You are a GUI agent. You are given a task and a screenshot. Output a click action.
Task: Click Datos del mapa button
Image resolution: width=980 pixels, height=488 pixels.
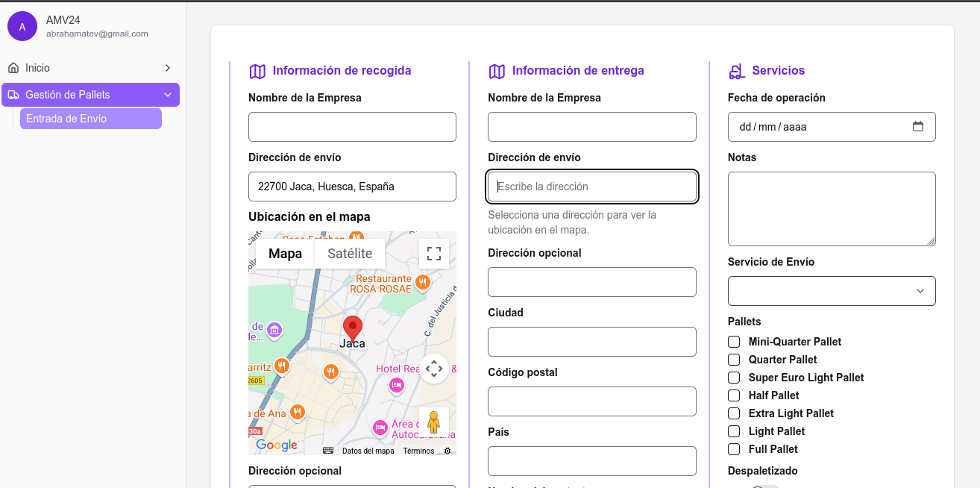click(x=368, y=451)
